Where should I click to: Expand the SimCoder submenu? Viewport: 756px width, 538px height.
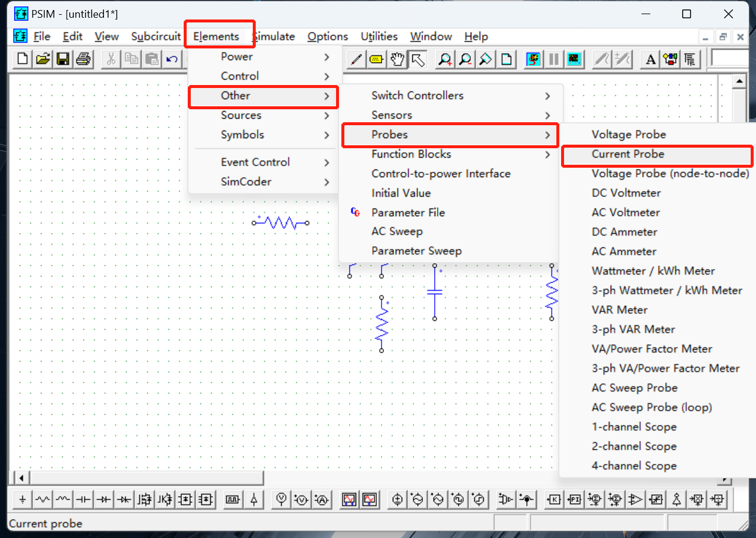point(264,181)
